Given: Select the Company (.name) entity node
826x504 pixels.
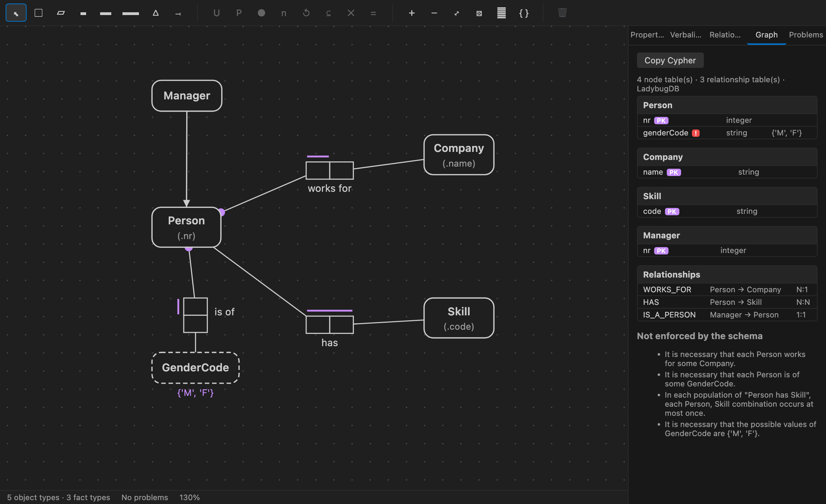Looking at the screenshot, I should (x=459, y=155).
